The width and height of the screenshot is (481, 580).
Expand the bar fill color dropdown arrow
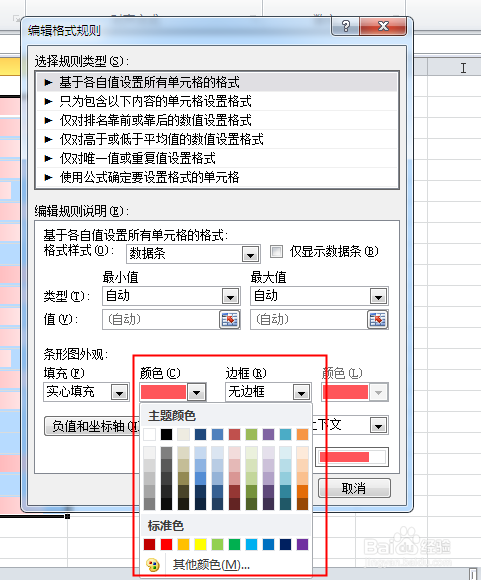pyautogui.click(x=196, y=392)
